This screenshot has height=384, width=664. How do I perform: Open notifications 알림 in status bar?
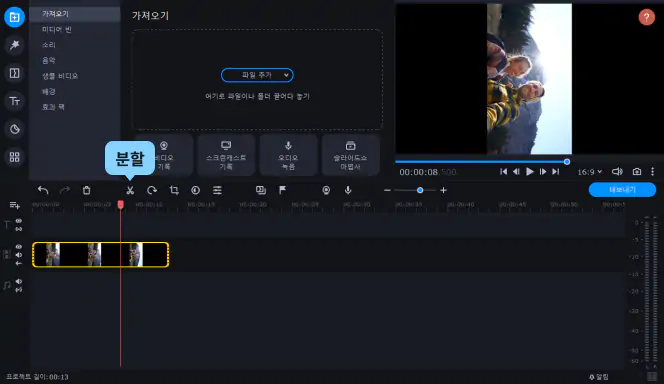click(599, 377)
